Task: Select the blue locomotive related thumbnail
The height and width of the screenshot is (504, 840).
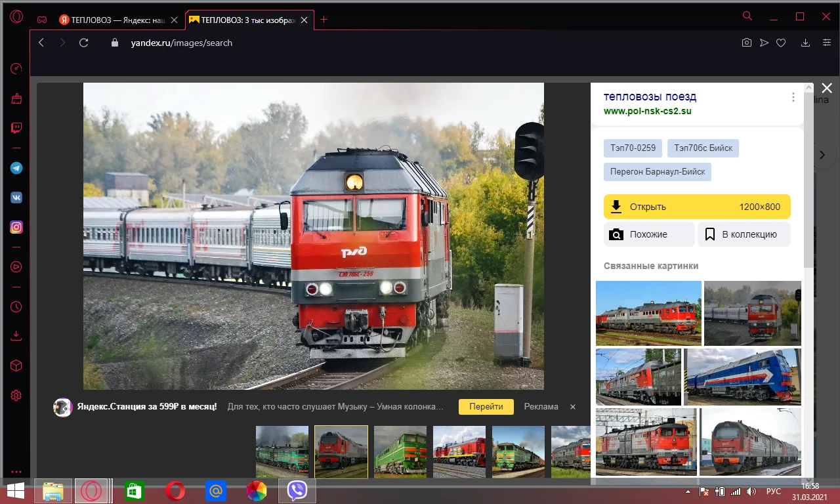Action: coord(742,377)
